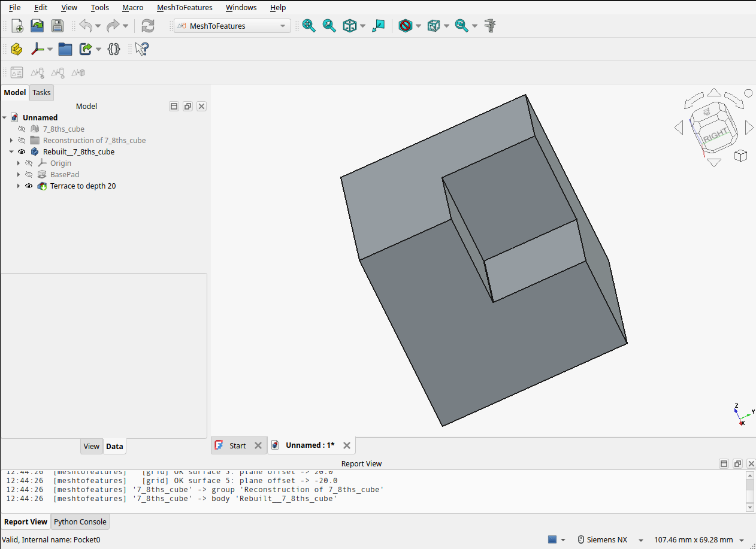
Task: Click the Refresh recompute icon
Action: (148, 26)
